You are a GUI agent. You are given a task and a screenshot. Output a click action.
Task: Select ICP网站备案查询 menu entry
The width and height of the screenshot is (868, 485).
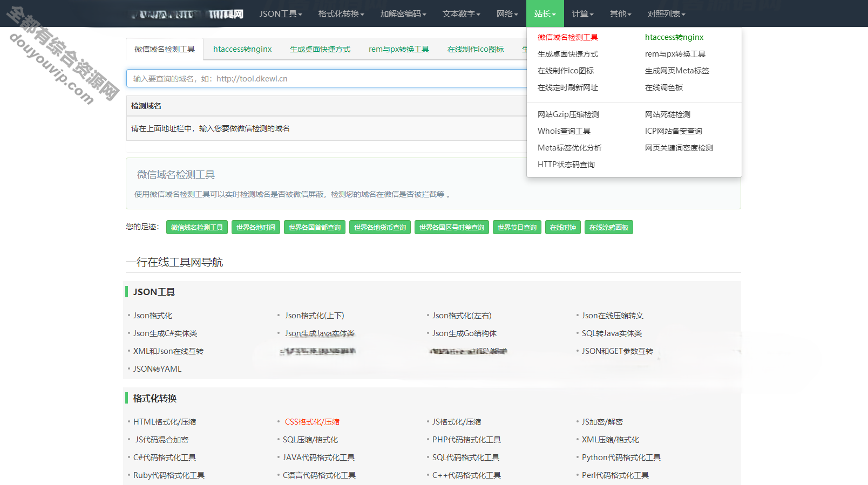point(674,131)
